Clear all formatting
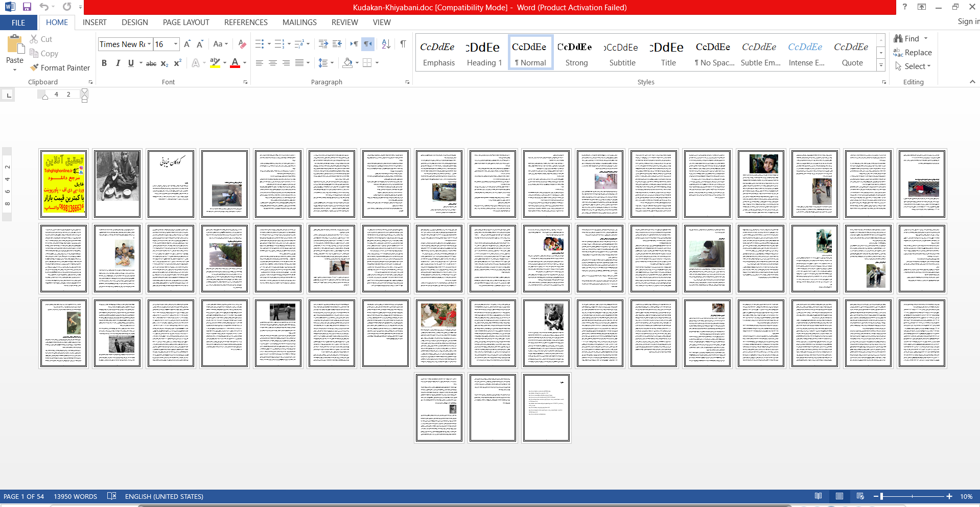This screenshot has height=507, width=980. [x=242, y=44]
